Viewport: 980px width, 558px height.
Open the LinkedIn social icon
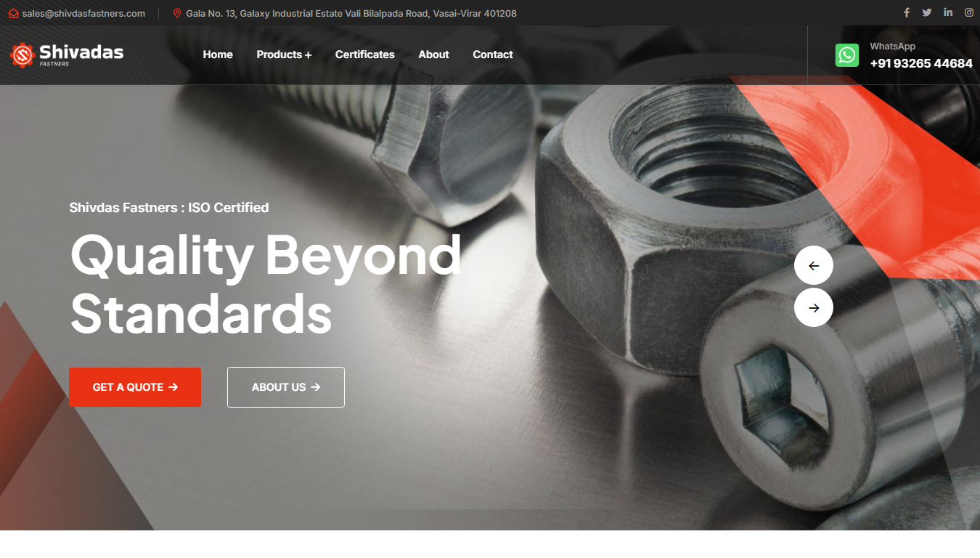pos(948,12)
